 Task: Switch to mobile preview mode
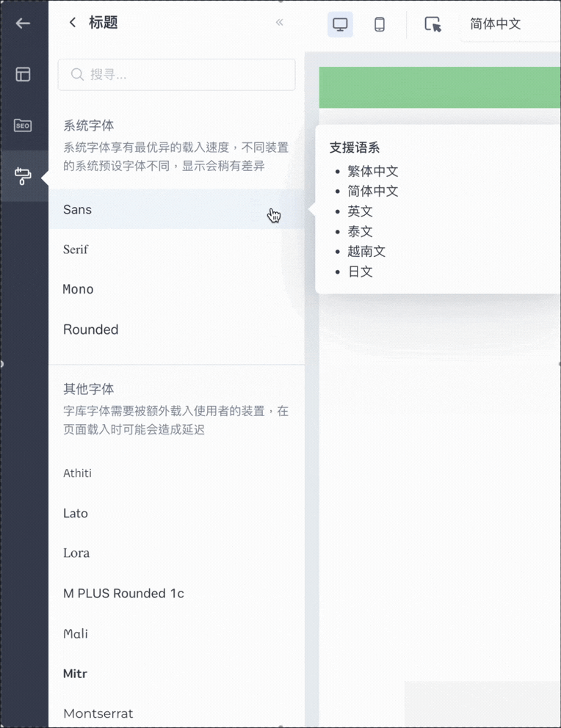coord(380,24)
